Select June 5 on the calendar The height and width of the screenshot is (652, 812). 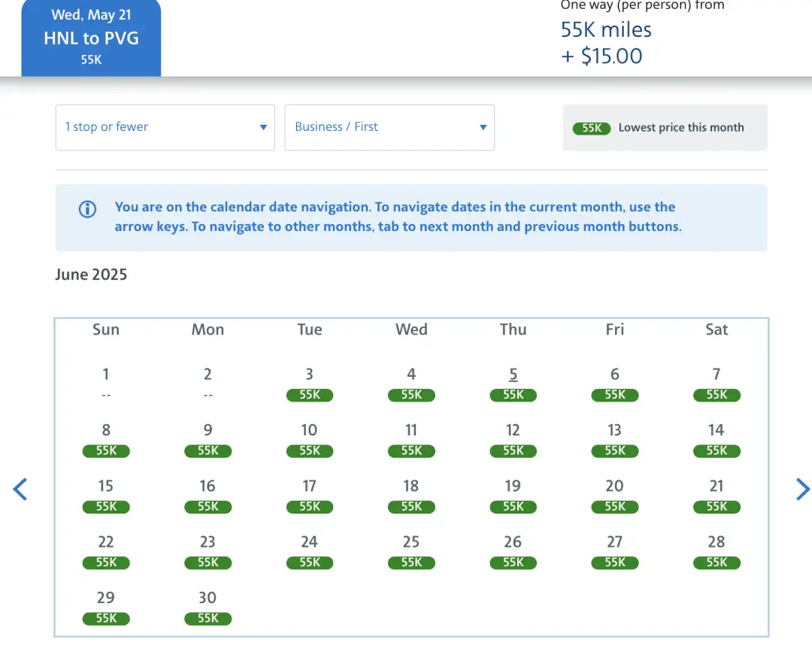point(513,383)
